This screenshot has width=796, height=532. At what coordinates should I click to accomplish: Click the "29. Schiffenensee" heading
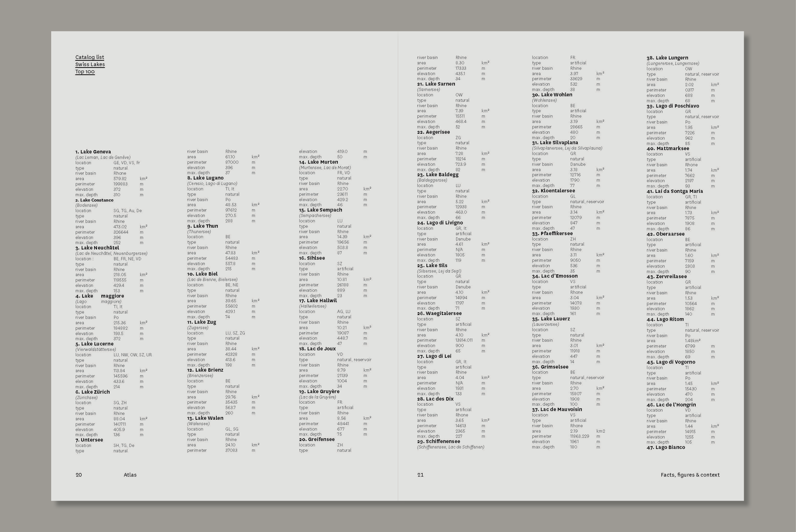[438, 442]
